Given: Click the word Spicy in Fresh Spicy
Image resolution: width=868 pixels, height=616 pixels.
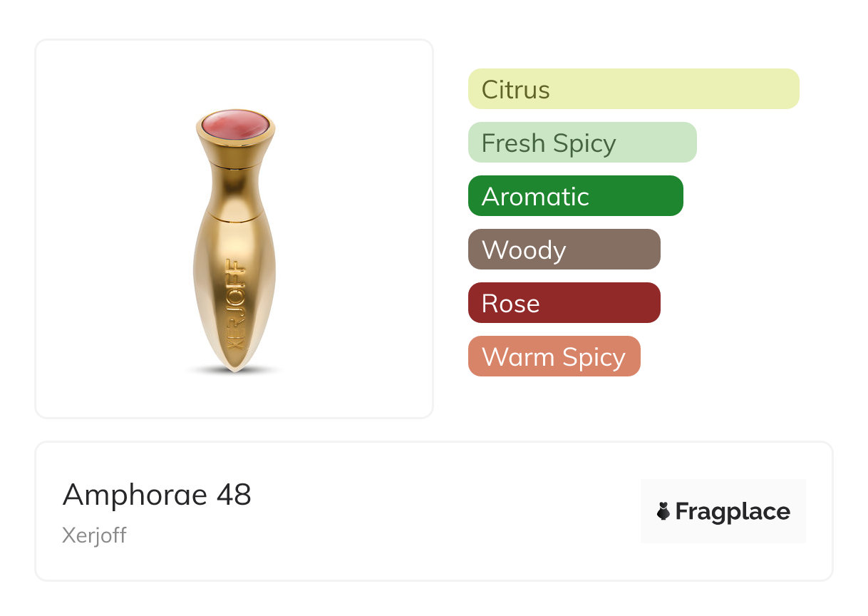Looking at the screenshot, I should point(584,143).
